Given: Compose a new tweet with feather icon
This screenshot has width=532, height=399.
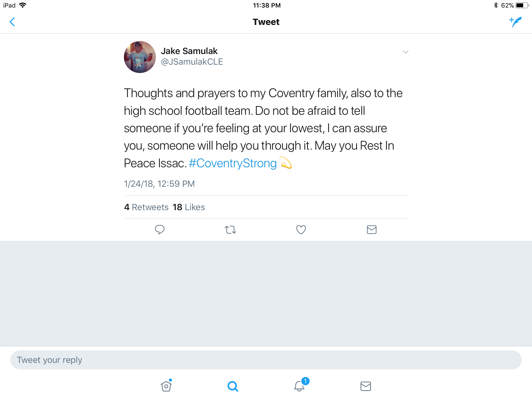Looking at the screenshot, I should click(x=515, y=22).
